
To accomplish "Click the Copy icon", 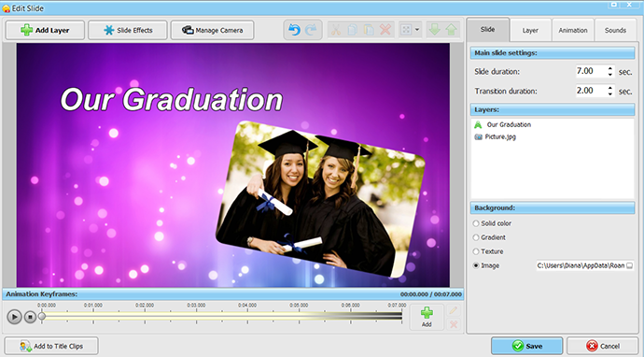I will pyautogui.click(x=353, y=30).
